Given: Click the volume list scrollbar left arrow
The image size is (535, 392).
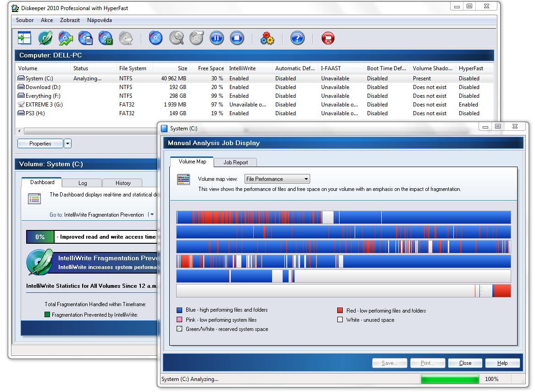Looking at the screenshot, I should [x=19, y=131].
